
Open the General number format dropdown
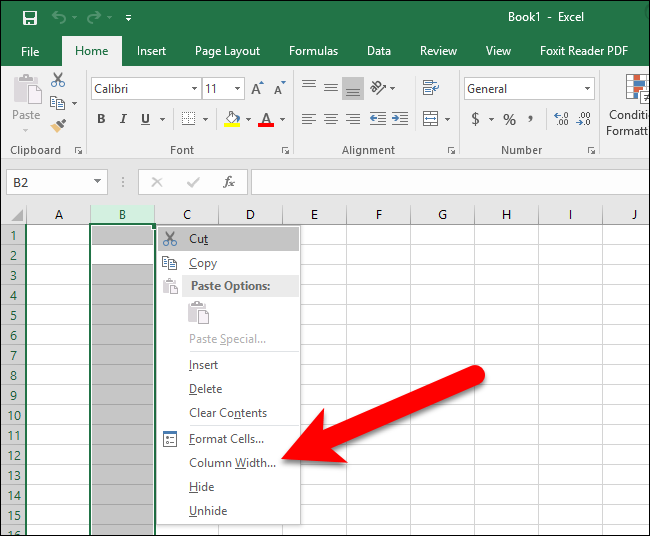[x=587, y=88]
